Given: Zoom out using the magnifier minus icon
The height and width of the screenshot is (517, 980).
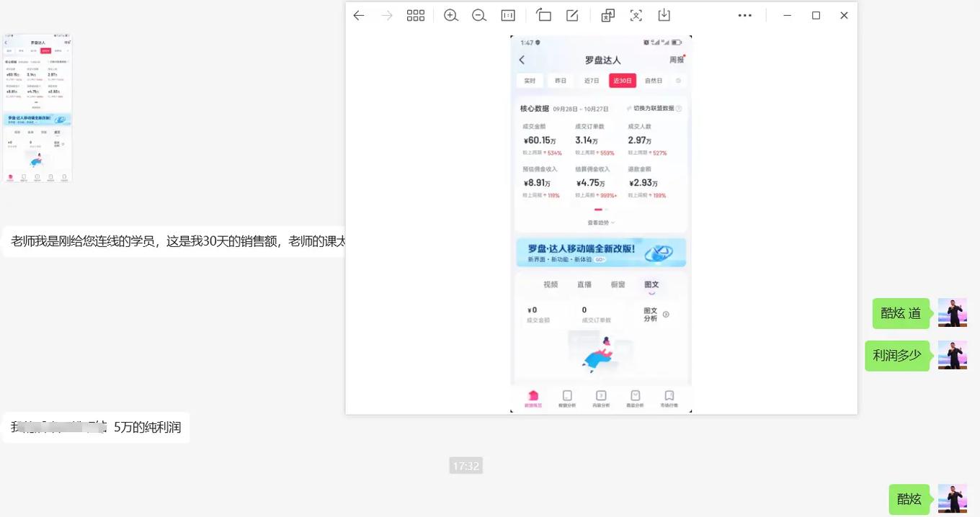Looking at the screenshot, I should [479, 15].
